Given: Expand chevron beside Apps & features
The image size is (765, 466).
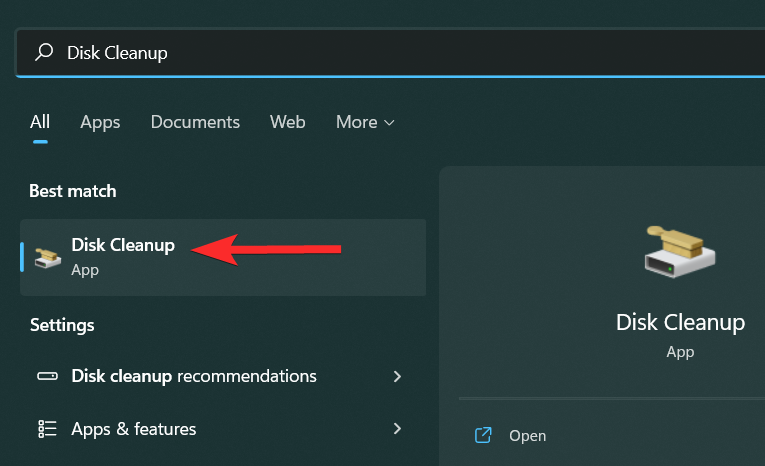Looking at the screenshot, I should click(397, 429).
